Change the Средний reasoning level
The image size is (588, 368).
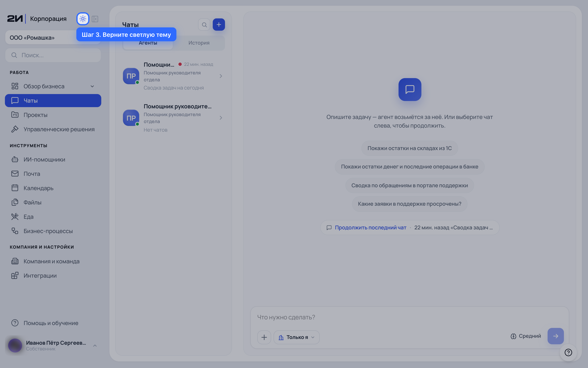pyautogui.click(x=526, y=336)
